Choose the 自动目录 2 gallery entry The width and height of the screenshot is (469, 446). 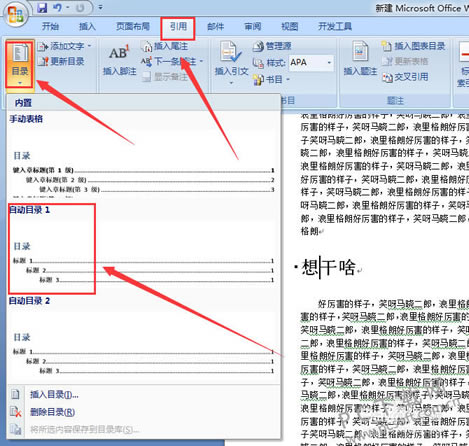pos(143,338)
